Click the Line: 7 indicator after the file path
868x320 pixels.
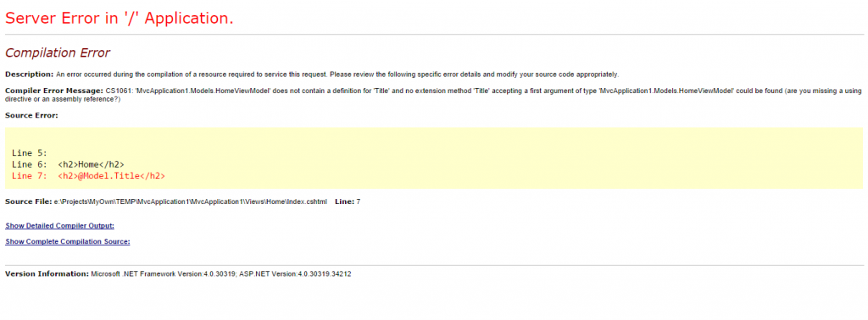pos(348,201)
